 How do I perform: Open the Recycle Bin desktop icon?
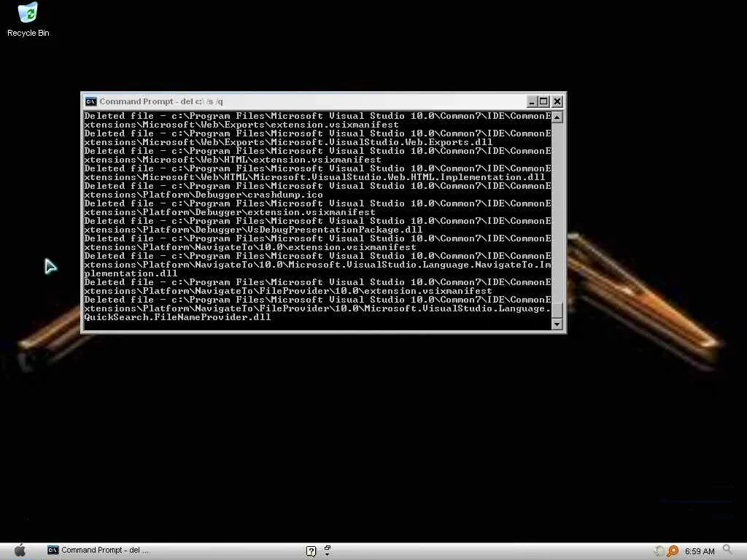(28, 20)
